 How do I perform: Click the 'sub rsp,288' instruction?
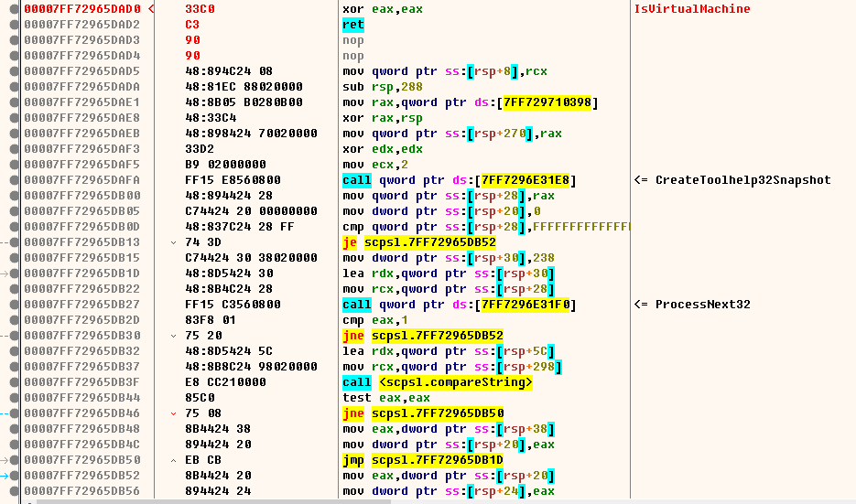[382, 87]
